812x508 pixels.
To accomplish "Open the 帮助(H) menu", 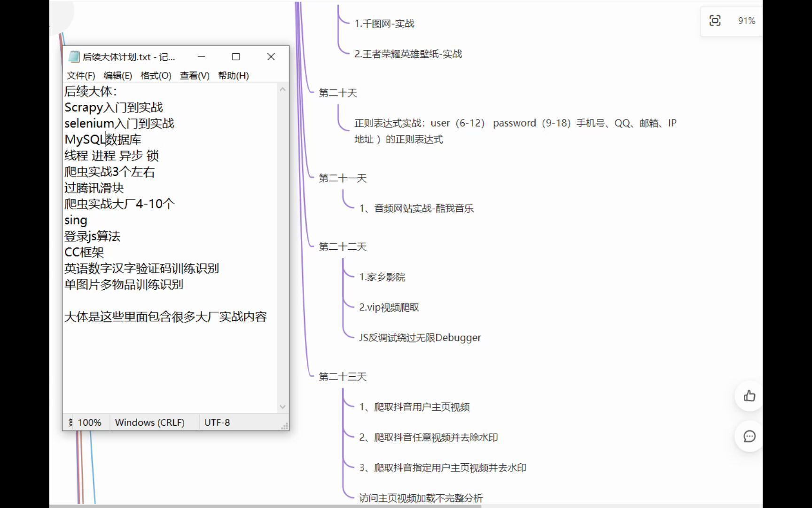I will pyautogui.click(x=232, y=75).
